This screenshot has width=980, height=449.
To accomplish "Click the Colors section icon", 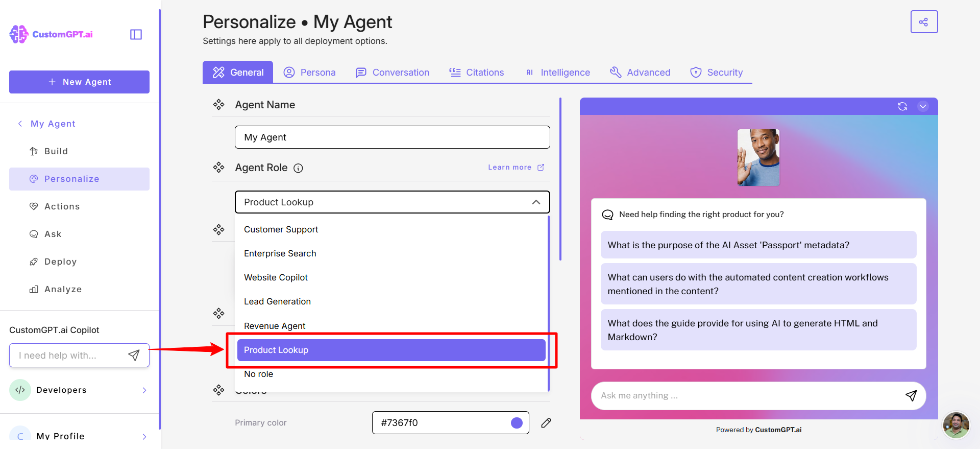I will coord(218,390).
